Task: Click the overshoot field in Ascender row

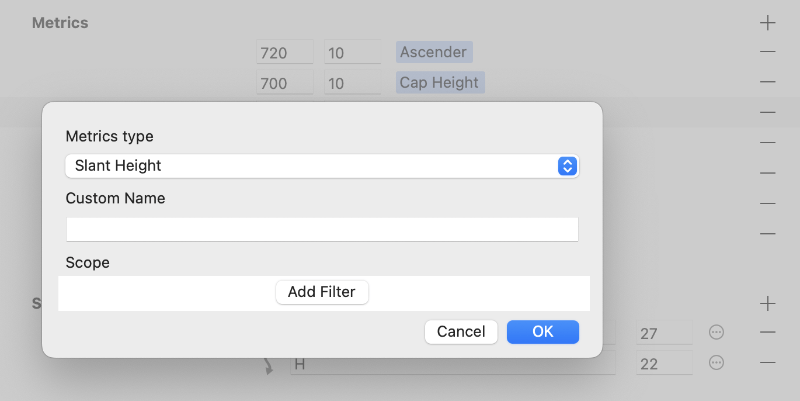Action: click(352, 52)
